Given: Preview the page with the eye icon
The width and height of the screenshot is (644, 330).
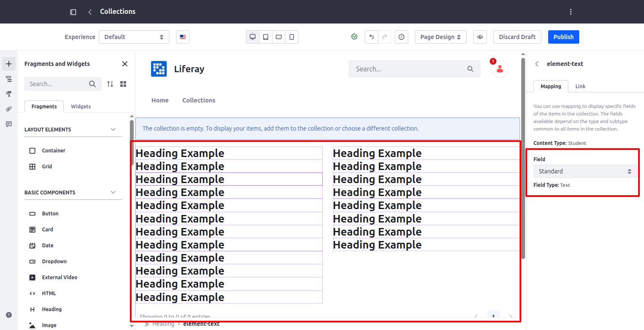Looking at the screenshot, I should coord(480,37).
